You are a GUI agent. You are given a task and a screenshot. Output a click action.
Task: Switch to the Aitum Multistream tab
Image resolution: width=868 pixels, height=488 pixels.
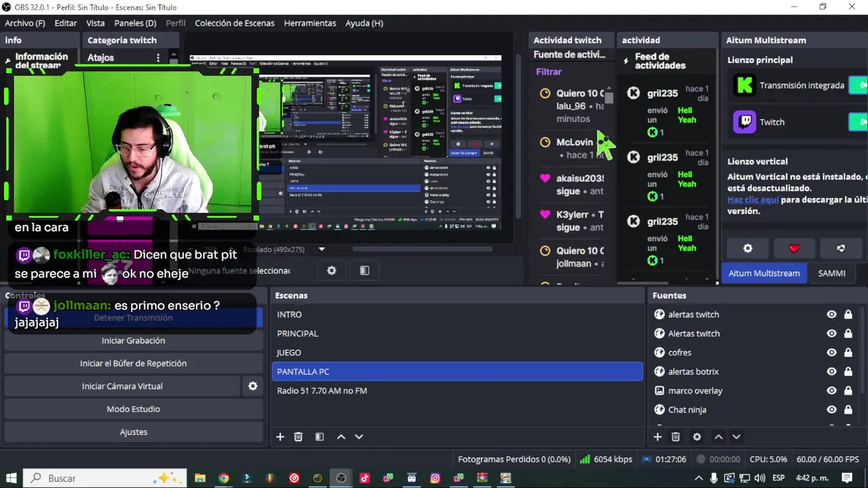click(x=764, y=273)
